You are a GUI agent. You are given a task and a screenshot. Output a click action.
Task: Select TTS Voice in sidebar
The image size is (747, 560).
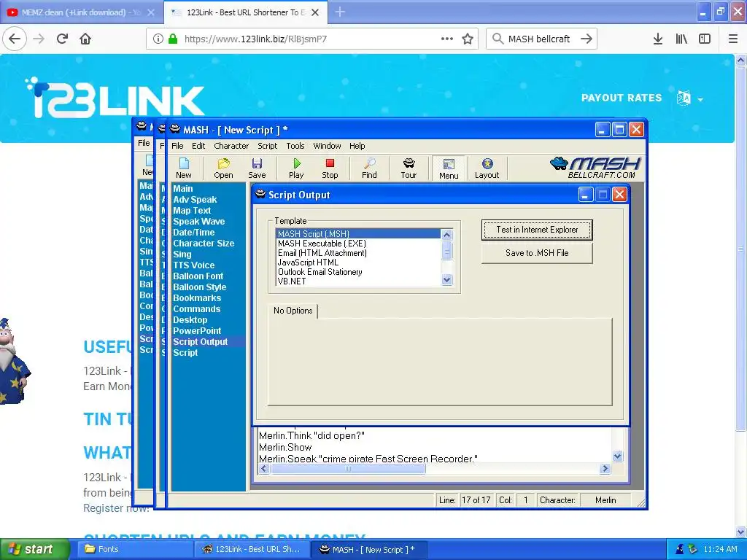point(193,265)
